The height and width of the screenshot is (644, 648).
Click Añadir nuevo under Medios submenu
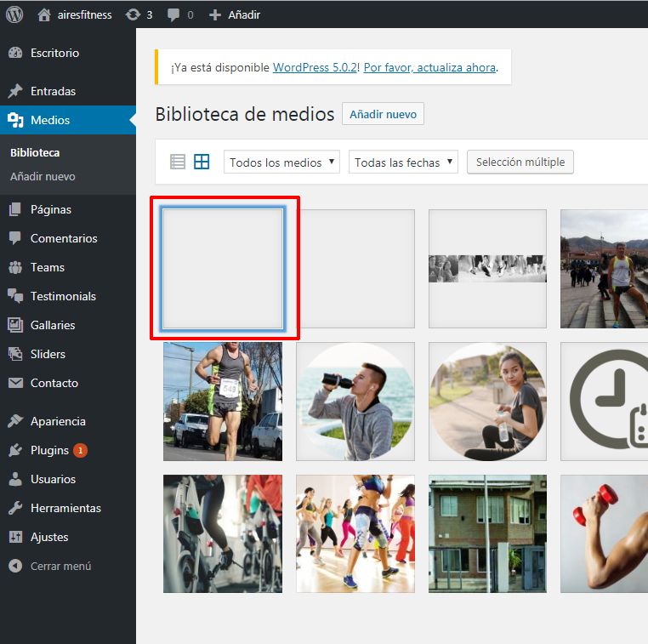click(43, 176)
